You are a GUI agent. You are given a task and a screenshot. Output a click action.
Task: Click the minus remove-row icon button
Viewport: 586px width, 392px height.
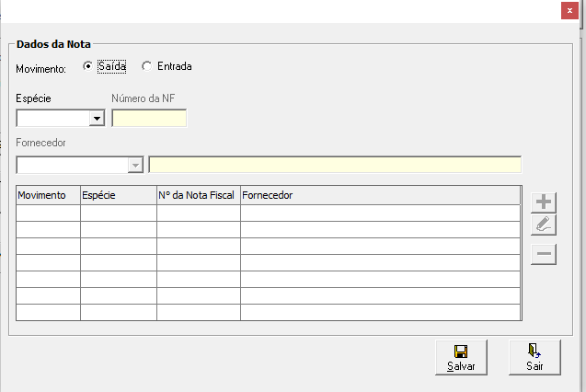coord(544,254)
